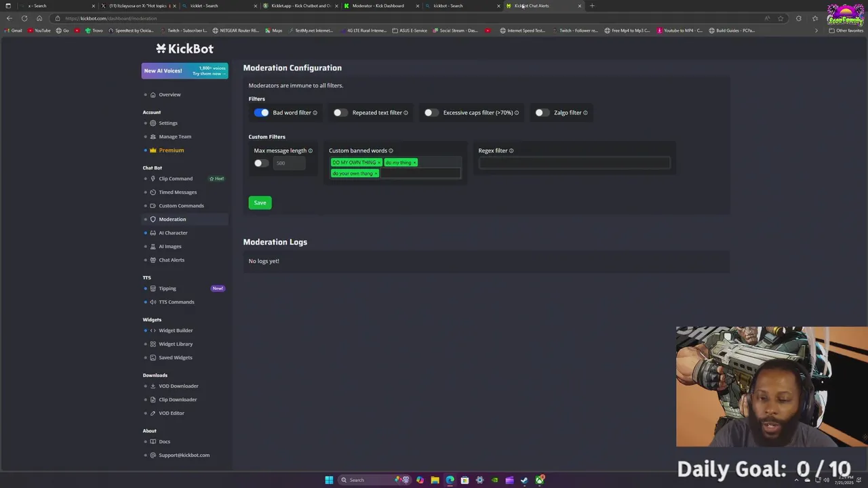This screenshot has width=868, height=488.
Task: Open the Gmail bookmark
Action: 14,30
